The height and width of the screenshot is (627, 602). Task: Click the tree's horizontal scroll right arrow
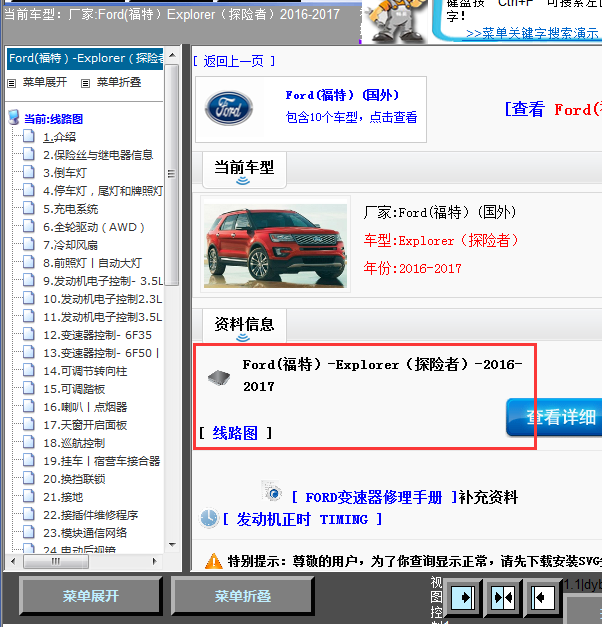[x=155, y=561]
